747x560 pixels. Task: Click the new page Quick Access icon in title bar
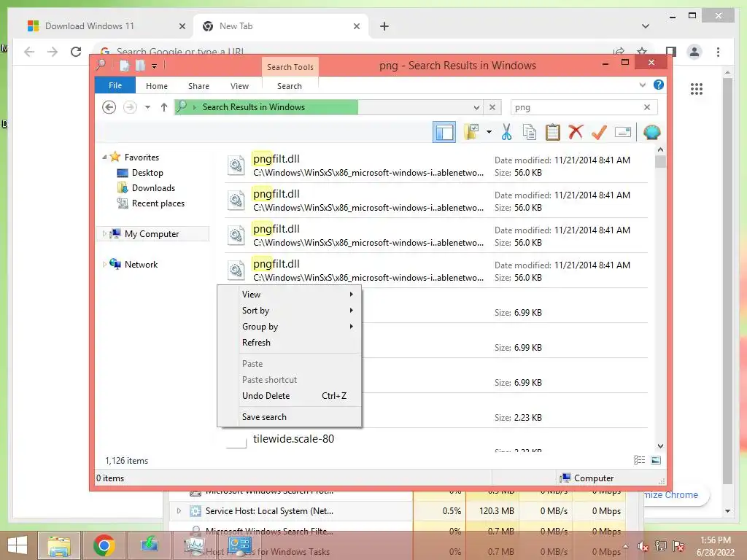[x=124, y=66]
